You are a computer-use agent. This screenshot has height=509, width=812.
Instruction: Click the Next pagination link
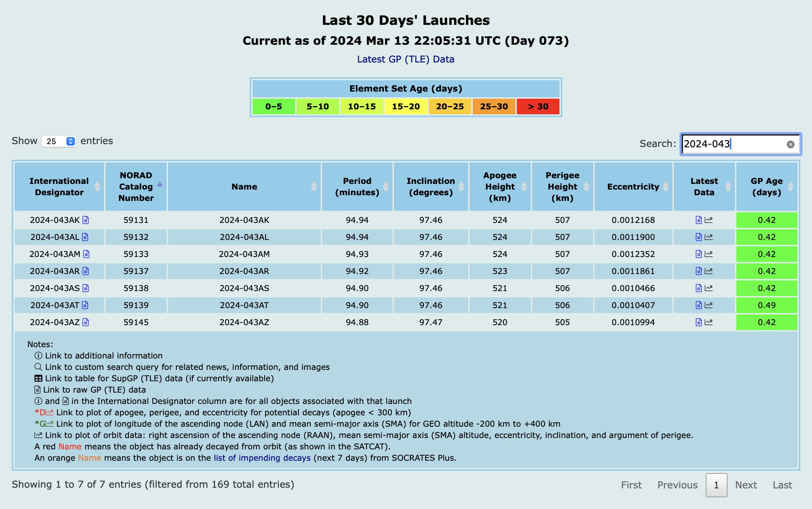click(746, 485)
